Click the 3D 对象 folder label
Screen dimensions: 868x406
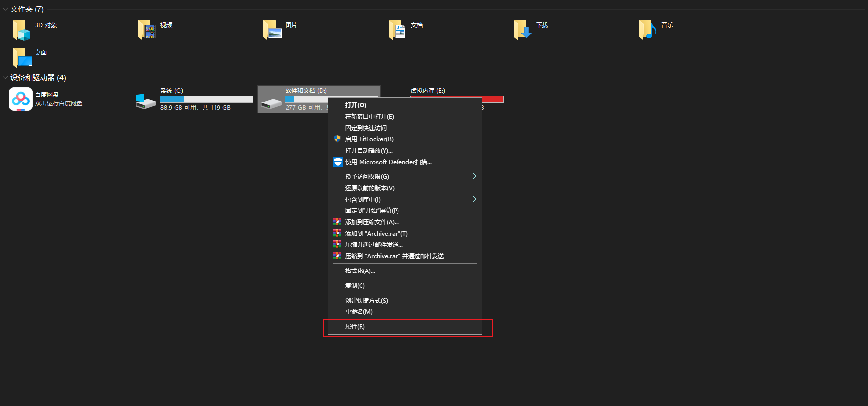(x=46, y=25)
